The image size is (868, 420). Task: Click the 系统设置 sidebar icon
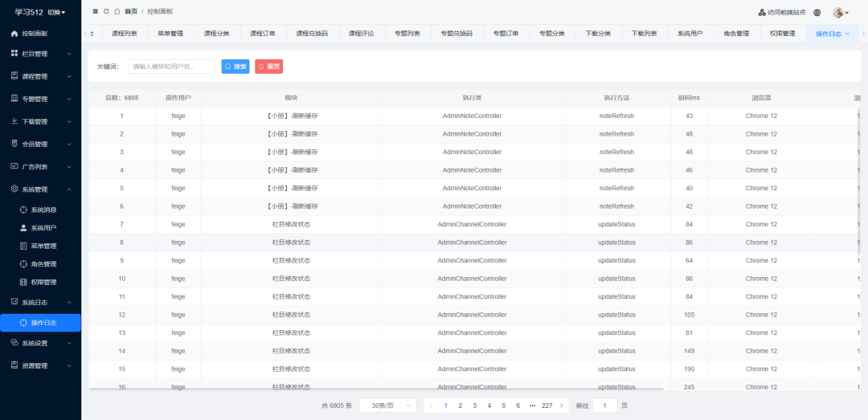(15, 343)
